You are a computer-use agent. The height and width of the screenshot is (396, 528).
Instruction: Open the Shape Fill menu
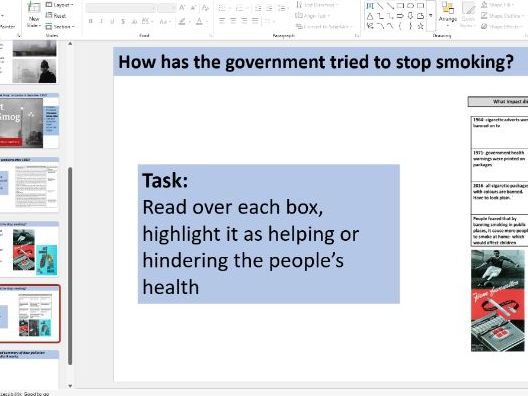(498, 5)
